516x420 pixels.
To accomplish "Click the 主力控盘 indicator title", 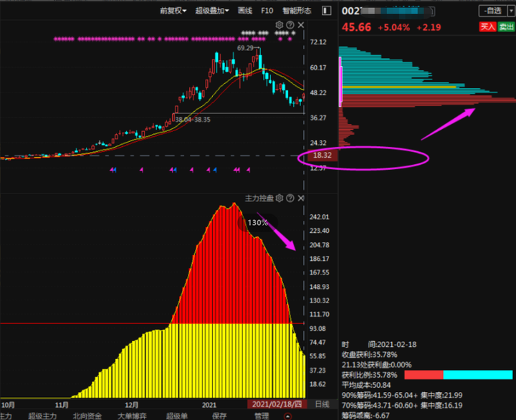I will tap(259, 198).
